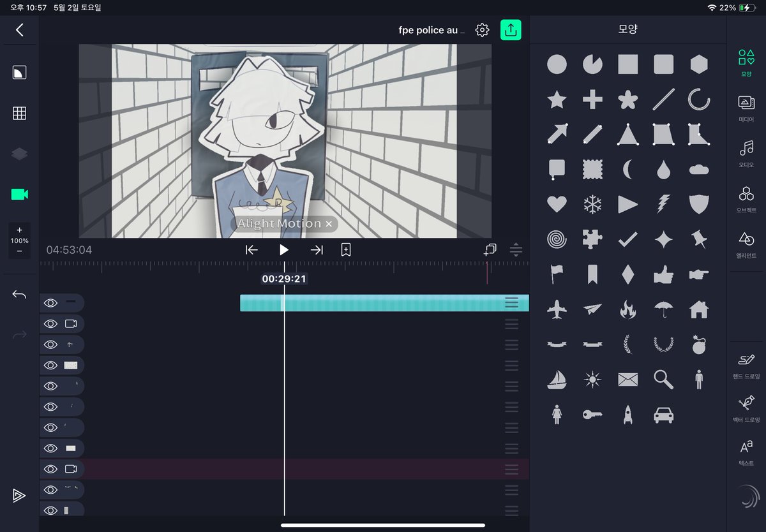Switch to the 미디어 media tab

pos(746,108)
